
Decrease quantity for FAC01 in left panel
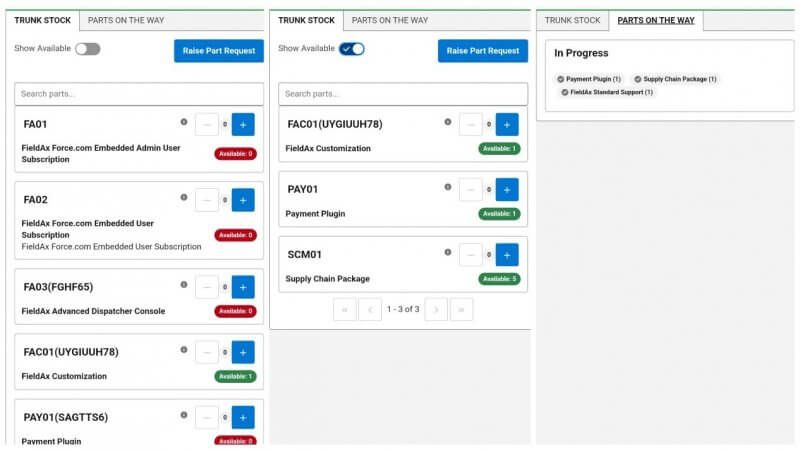(207, 353)
